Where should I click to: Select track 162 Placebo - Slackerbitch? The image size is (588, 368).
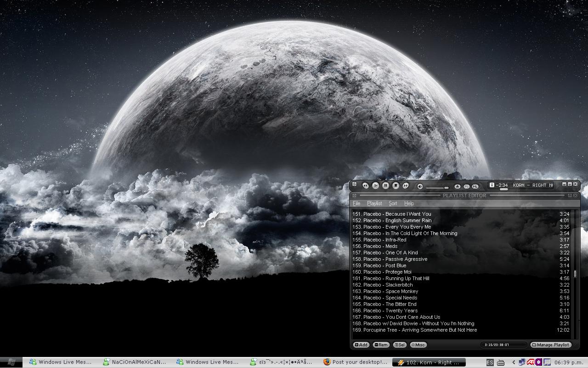click(x=461, y=285)
